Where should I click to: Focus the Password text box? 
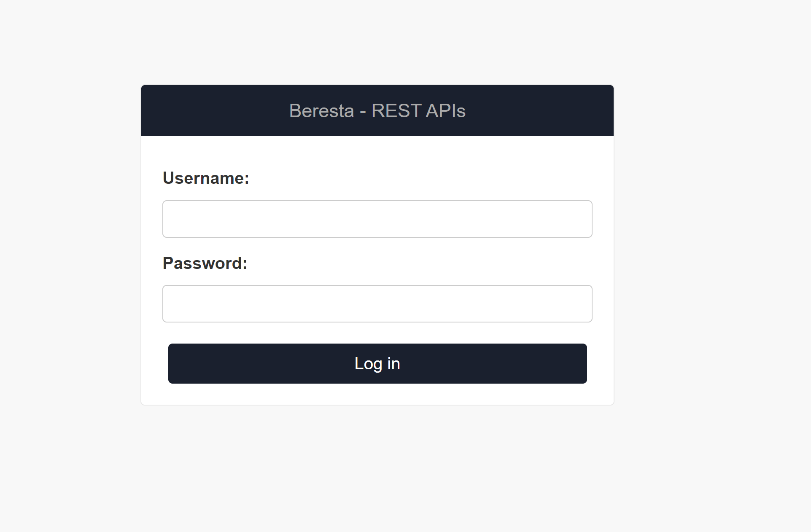click(x=377, y=304)
